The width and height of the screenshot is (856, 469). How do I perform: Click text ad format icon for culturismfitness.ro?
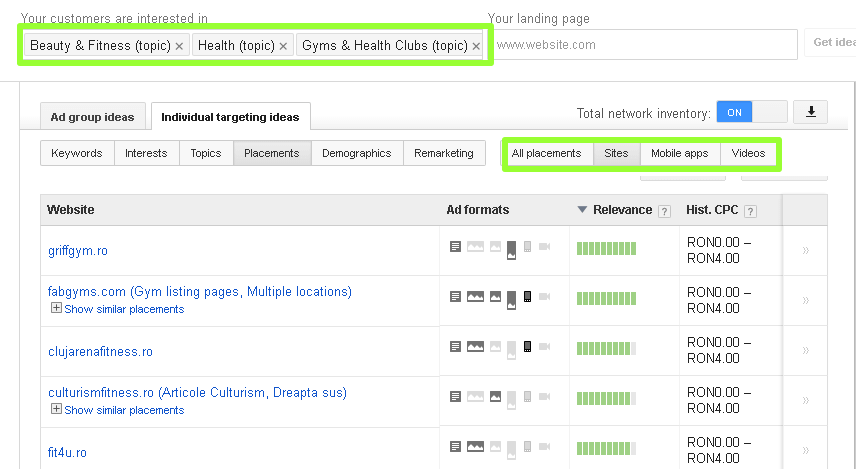[x=455, y=396]
